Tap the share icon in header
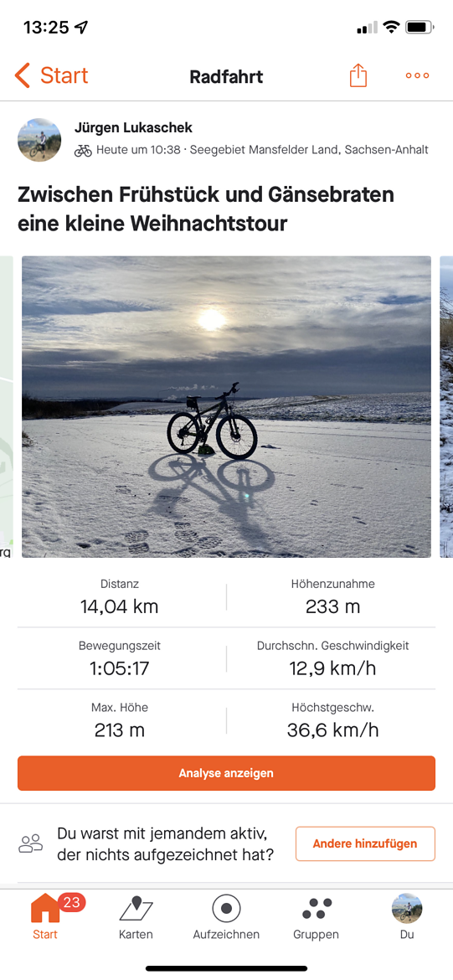 pos(358,75)
